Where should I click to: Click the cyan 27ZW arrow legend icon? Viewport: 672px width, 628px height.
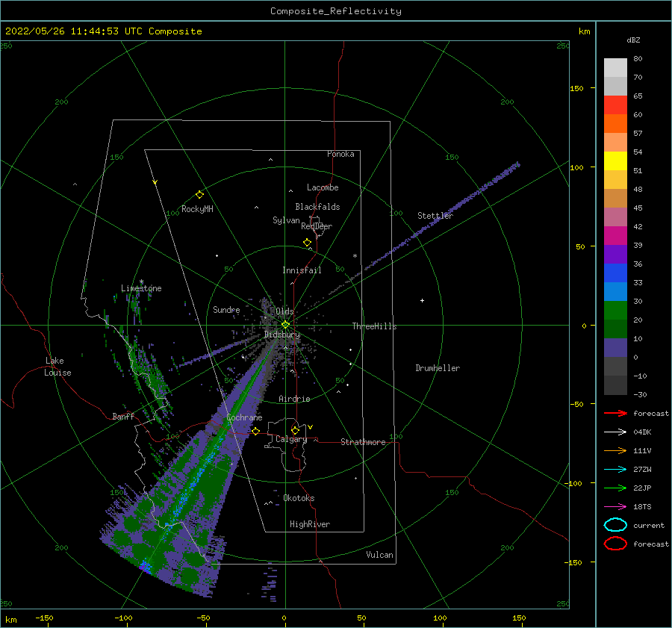615,470
